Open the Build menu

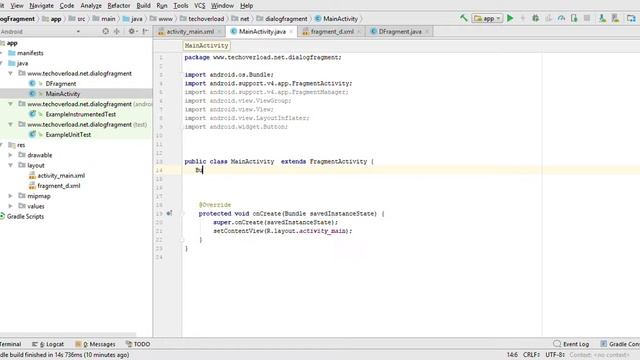coord(143,6)
